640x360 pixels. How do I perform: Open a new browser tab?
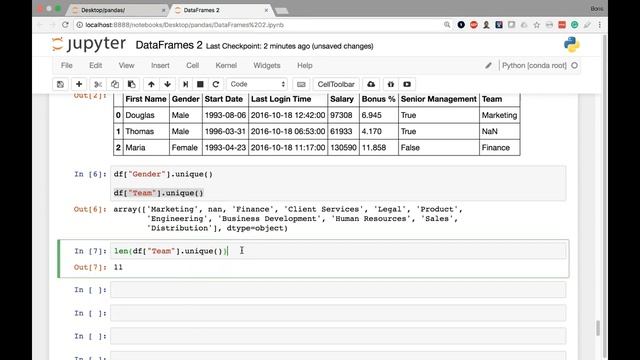point(282,11)
